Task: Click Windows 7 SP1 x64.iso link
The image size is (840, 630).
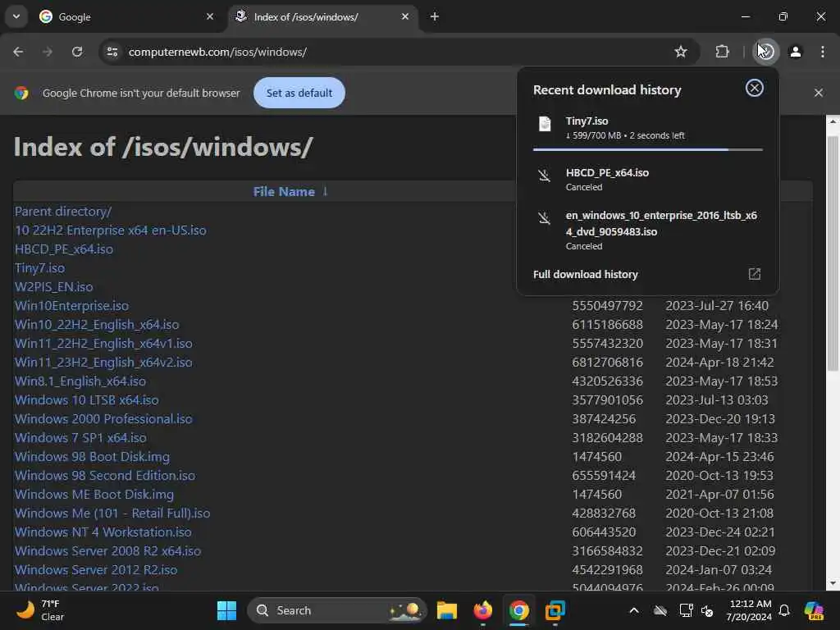Action: click(80, 438)
